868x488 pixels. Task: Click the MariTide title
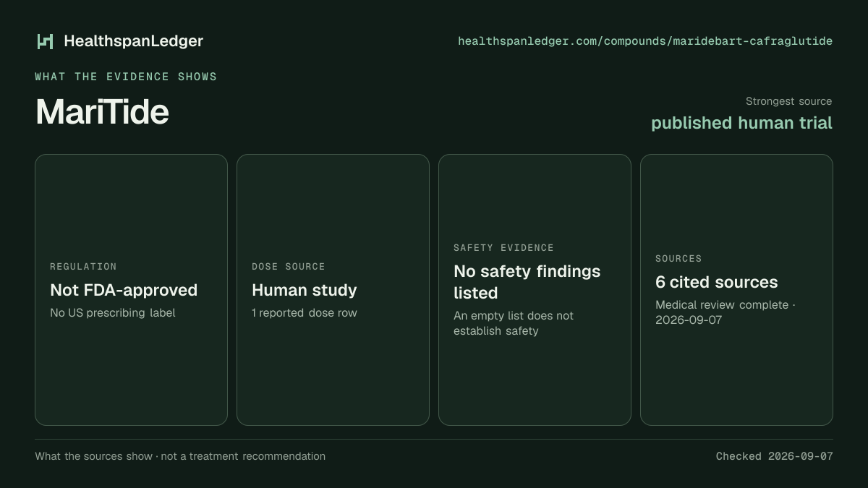click(x=102, y=112)
